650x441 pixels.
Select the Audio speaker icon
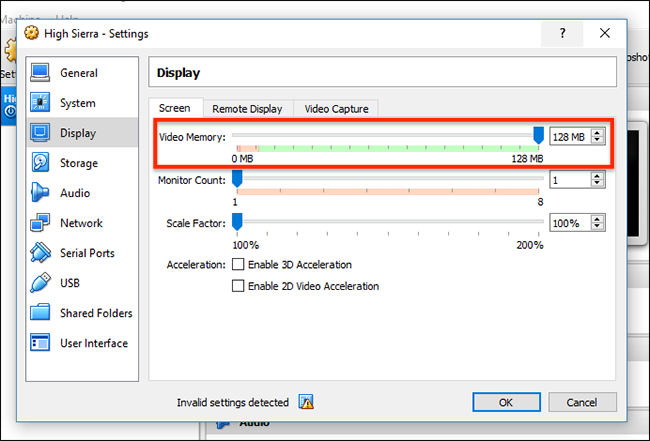(40, 193)
